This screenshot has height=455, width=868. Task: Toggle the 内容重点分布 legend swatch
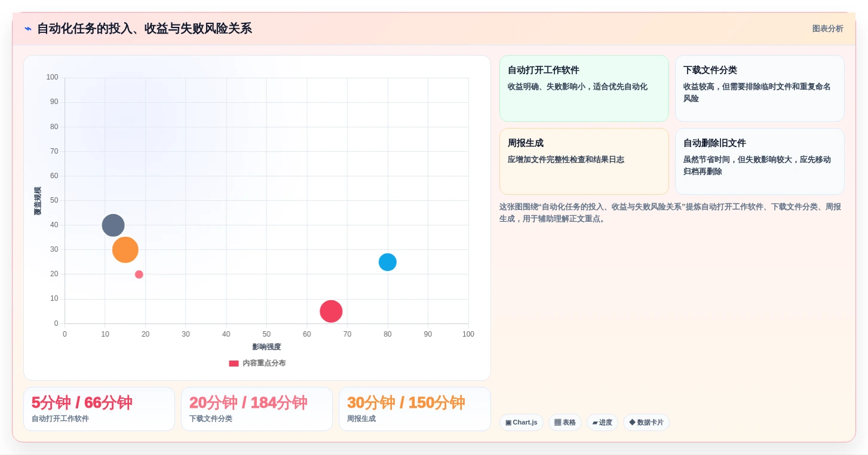(x=234, y=364)
